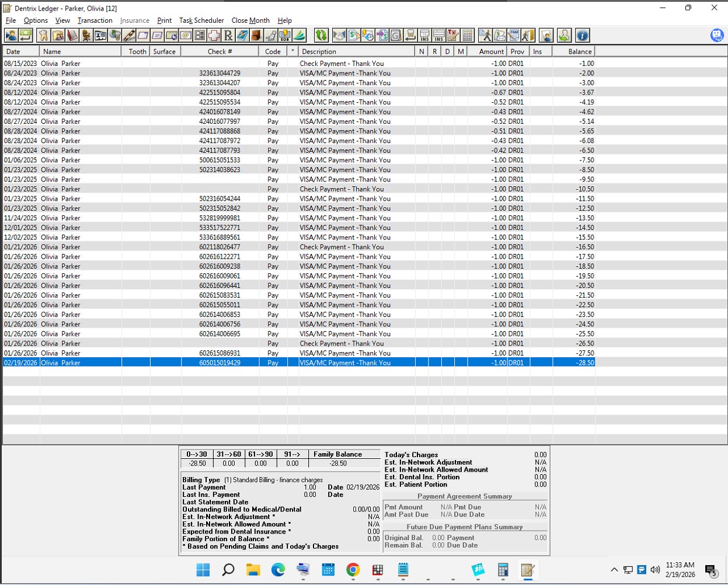Open Microsoft Edge from the taskbar
Viewport: 728px width, 585px height.
pos(278,570)
